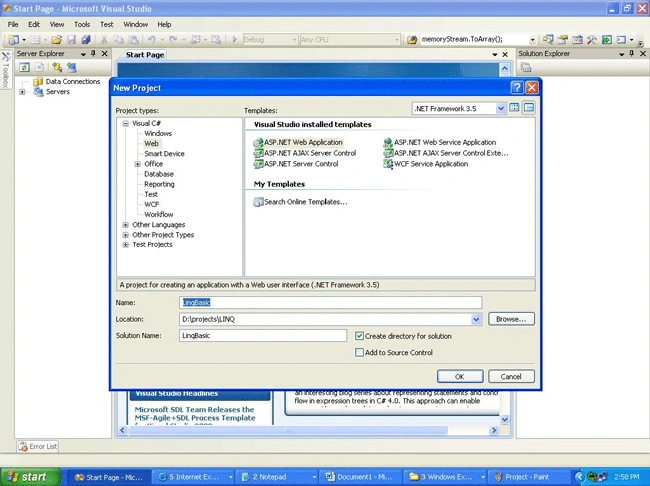
Task: Expand the Other Languages tree node
Action: pyautogui.click(x=126, y=225)
